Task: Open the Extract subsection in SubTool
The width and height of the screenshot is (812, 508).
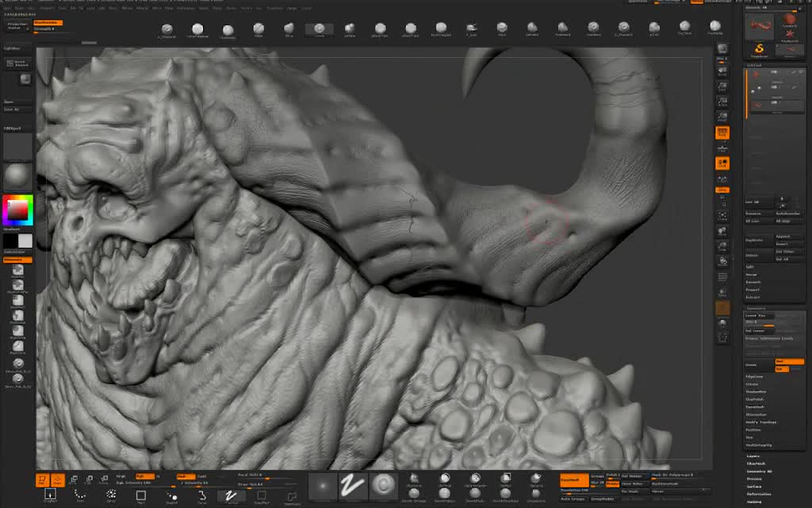Action: point(753,297)
